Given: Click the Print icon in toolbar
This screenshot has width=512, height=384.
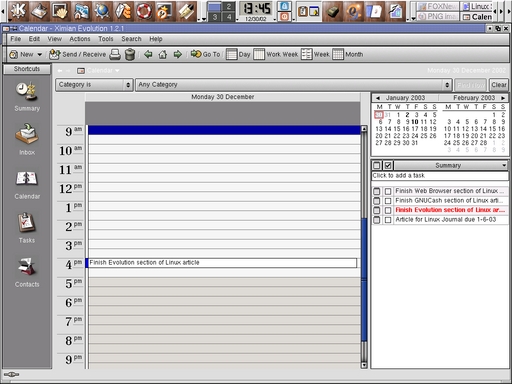Looking at the screenshot, I should 115,54.
